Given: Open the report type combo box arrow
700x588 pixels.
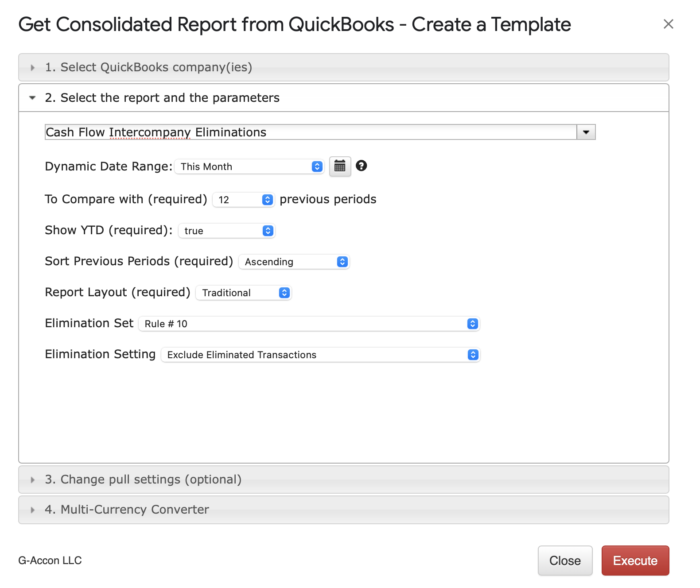Looking at the screenshot, I should [586, 132].
